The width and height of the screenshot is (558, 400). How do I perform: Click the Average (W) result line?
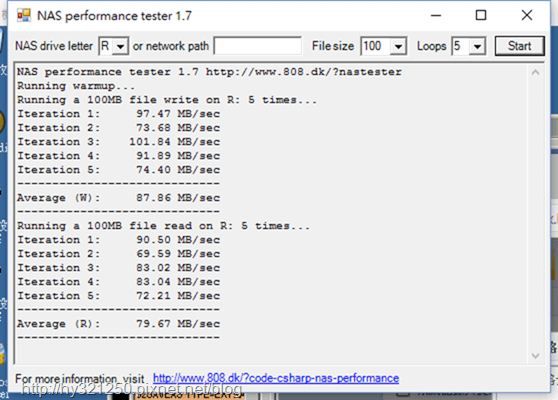[x=119, y=198]
